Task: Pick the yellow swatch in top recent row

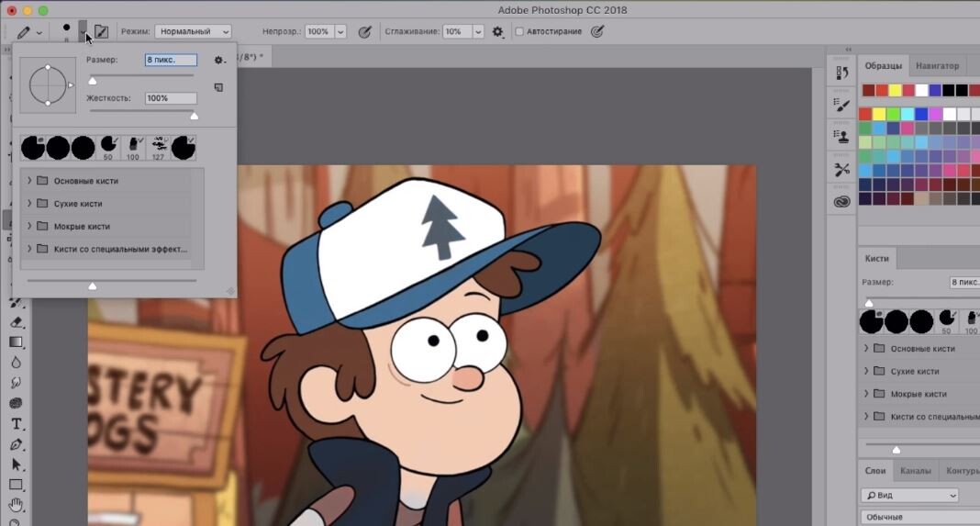Action: tap(895, 90)
